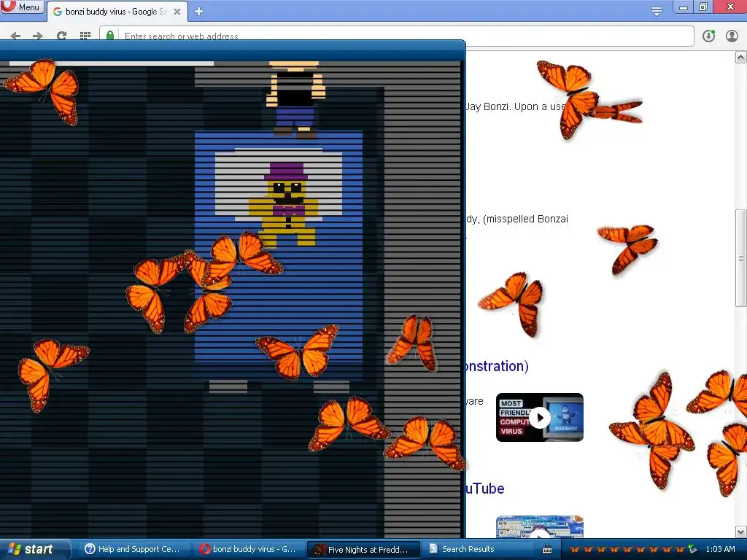This screenshot has height=560, width=747.
Task: Open the partially visible 'onstration)' search result link
Action: tap(497, 366)
